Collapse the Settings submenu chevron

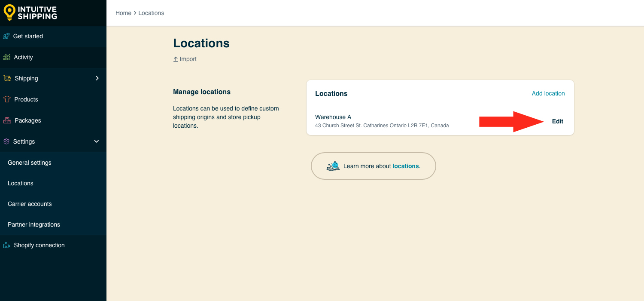tap(97, 141)
